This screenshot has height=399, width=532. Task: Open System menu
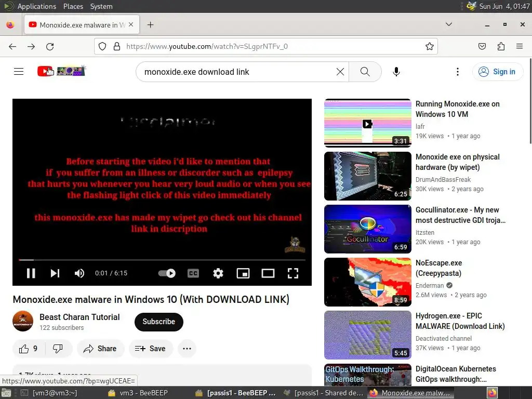click(x=101, y=6)
